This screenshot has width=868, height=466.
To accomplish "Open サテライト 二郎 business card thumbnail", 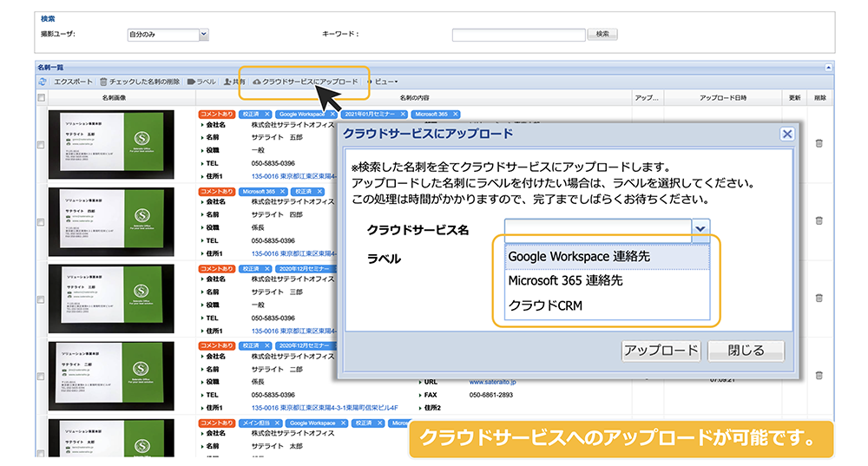I will 111,376.
